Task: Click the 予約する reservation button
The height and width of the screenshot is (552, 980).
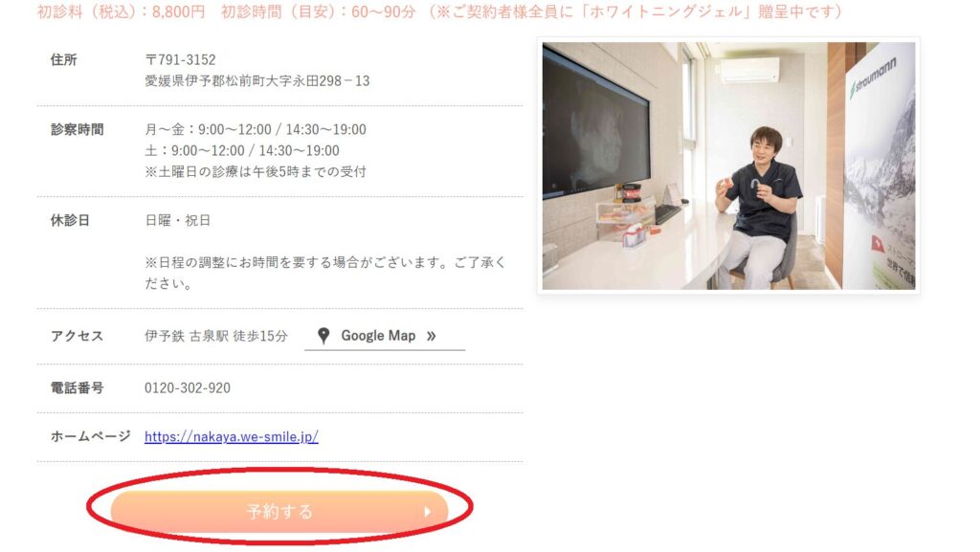Action: click(x=279, y=512)
